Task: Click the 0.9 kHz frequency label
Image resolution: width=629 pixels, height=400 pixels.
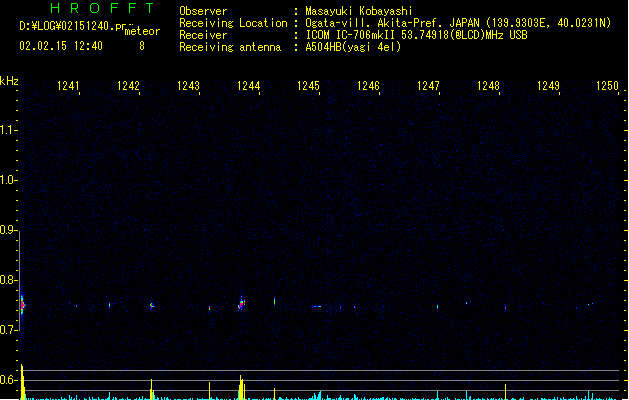Action: point(8,230)
